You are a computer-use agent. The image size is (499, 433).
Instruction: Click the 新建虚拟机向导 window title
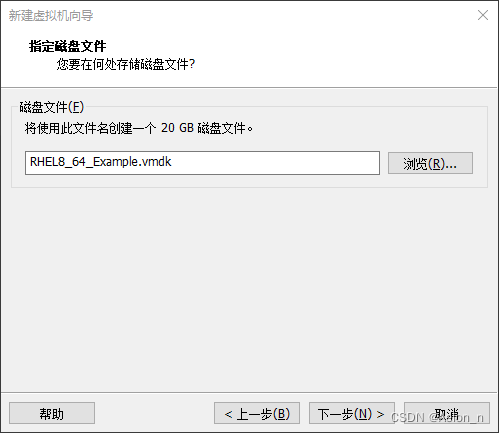point(51,15)
